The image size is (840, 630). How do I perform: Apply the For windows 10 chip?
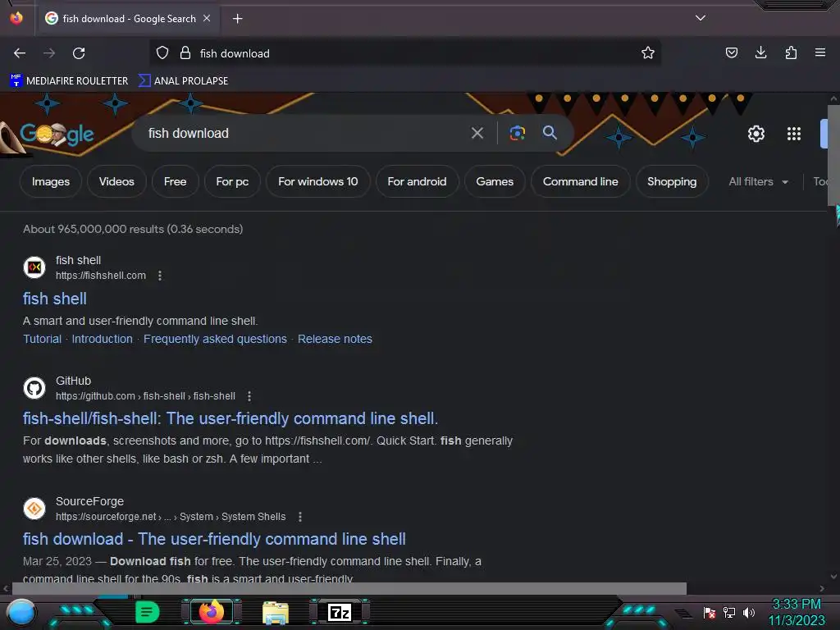317,181
